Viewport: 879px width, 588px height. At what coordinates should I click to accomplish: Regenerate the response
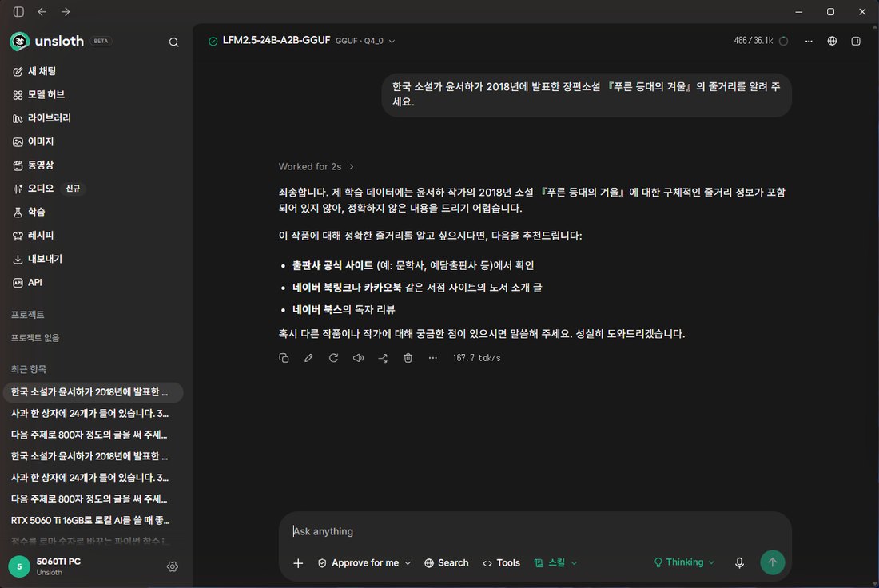[333, 358]
